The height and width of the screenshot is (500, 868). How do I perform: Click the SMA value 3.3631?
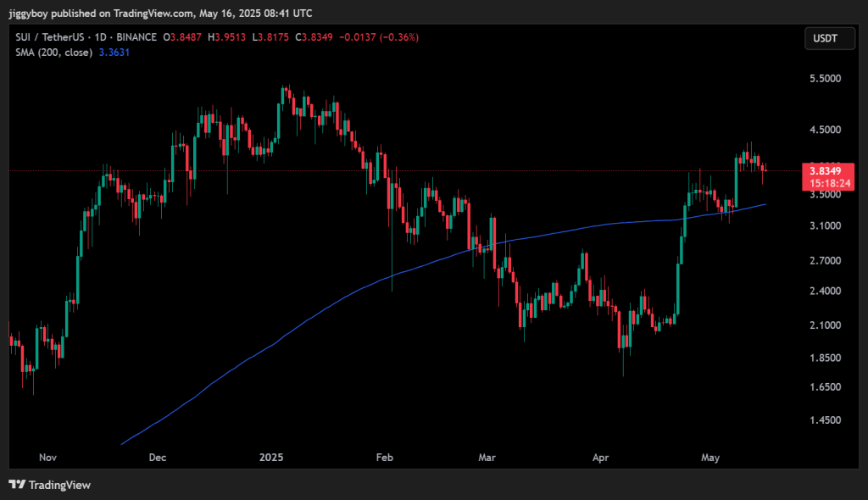tap(114, 53)
